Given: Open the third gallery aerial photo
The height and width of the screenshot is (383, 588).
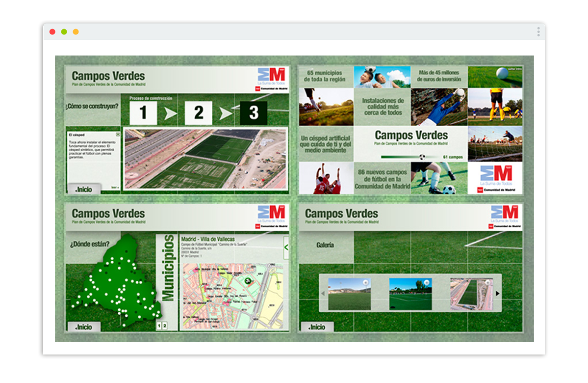Looking at the screenshot, I should click(x=471, y=294).
